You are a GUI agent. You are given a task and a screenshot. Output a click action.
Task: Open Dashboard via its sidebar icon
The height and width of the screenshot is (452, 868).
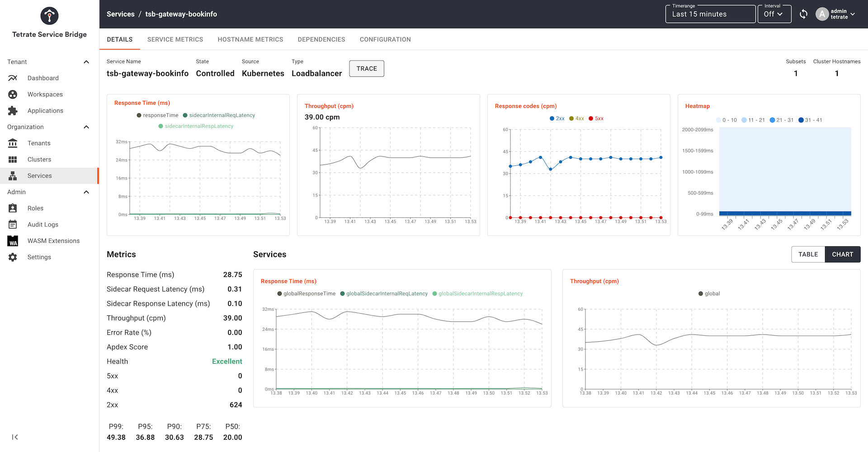click(13, 78)
